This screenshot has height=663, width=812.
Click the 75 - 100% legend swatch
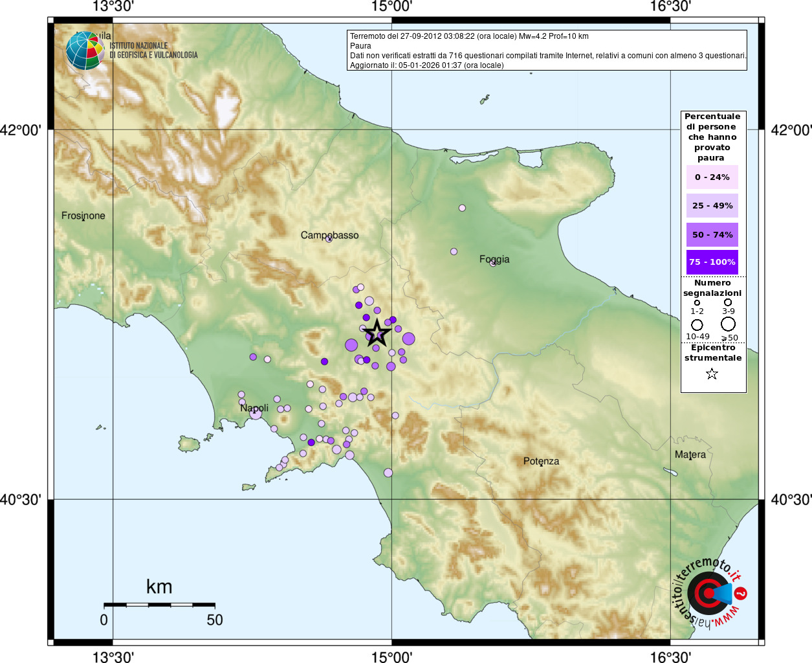(712, 262)
